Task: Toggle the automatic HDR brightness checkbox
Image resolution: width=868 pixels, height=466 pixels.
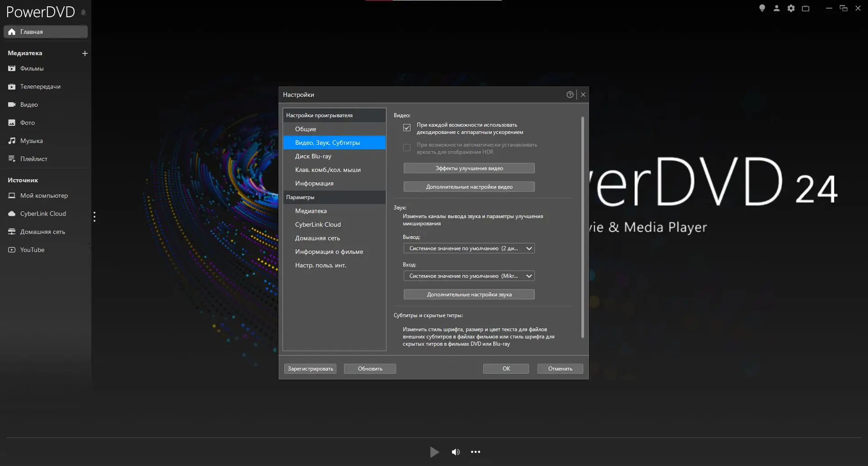Action: pyautogui.click(x=407, y=148)
